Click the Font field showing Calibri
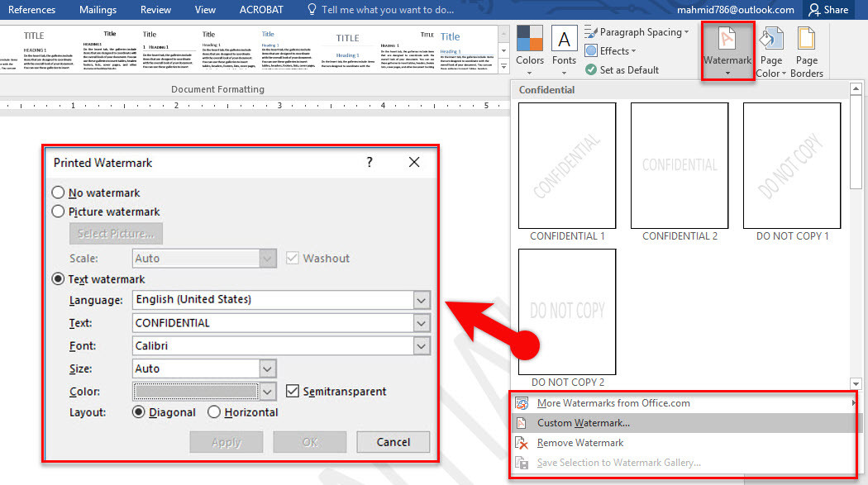 coord(273,345)
